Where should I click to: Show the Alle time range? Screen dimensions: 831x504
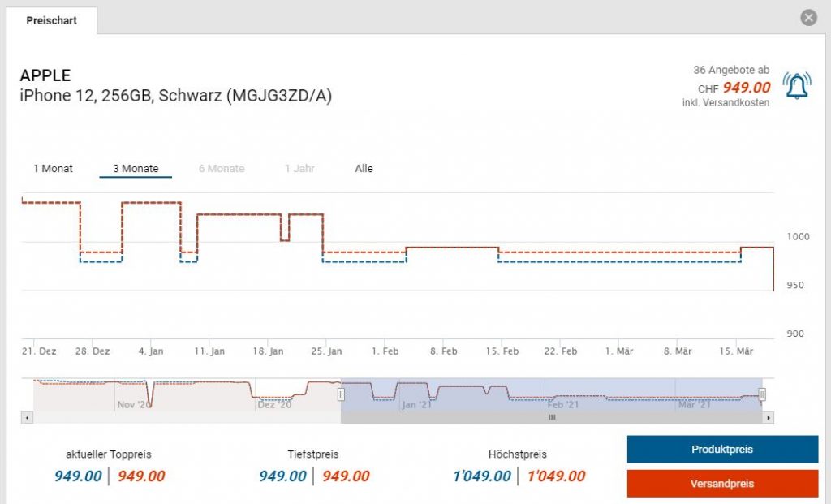pos(364,169)
